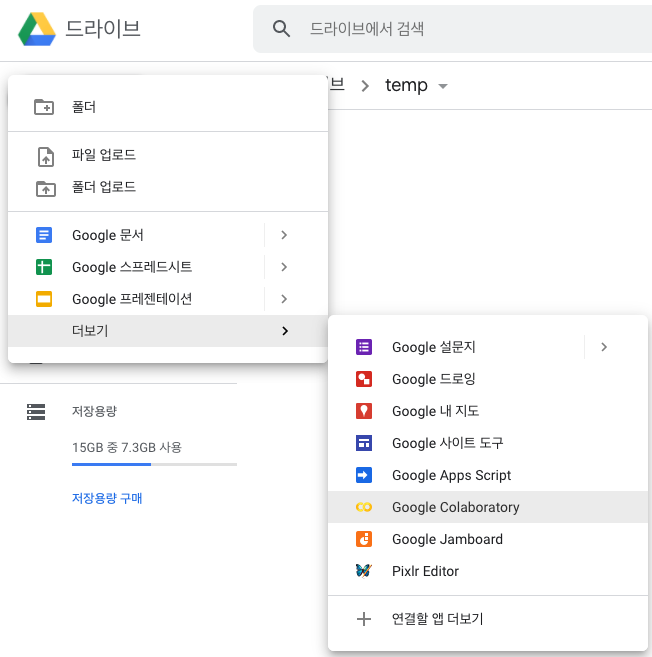
Task: Expand the 더보기 submenu arrow
Action: click(x=285, y=331)
